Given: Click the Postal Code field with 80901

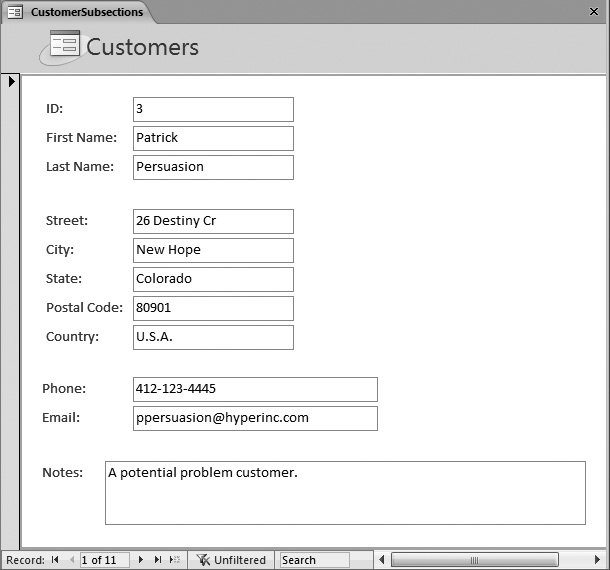Looking at the screenshot, I should tap(213, 308).
